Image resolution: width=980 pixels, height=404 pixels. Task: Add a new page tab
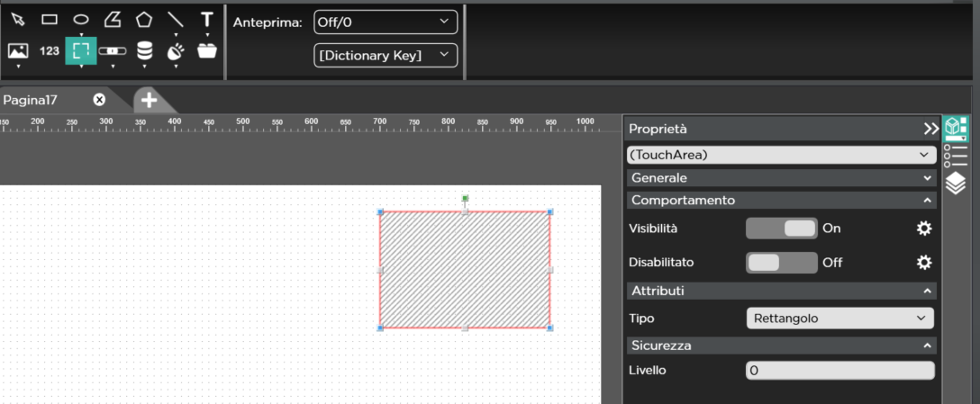point(150,100)
